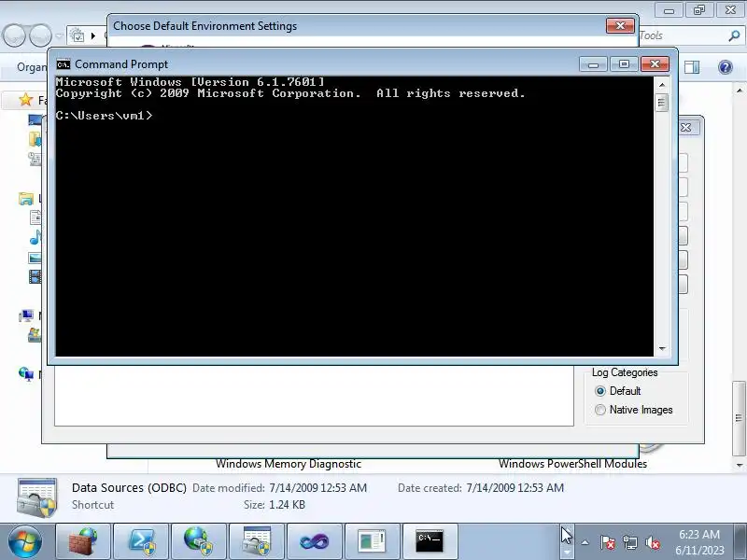Click the Explorer help question mark icon
This screenshot has height=560, width=747.
(726, 67)
